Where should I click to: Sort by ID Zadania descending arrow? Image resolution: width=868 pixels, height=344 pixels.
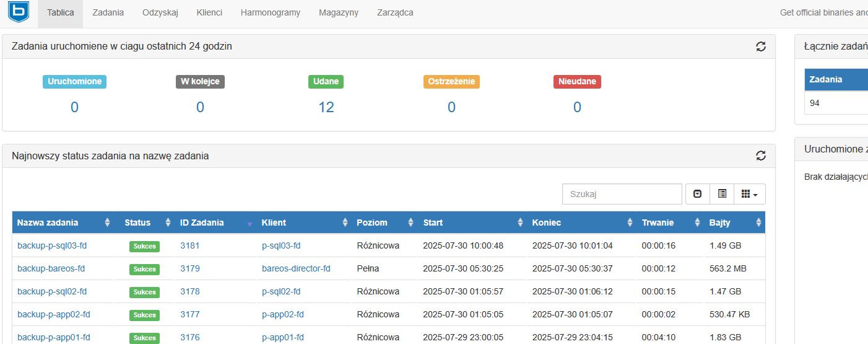click(x=250, y=224)
